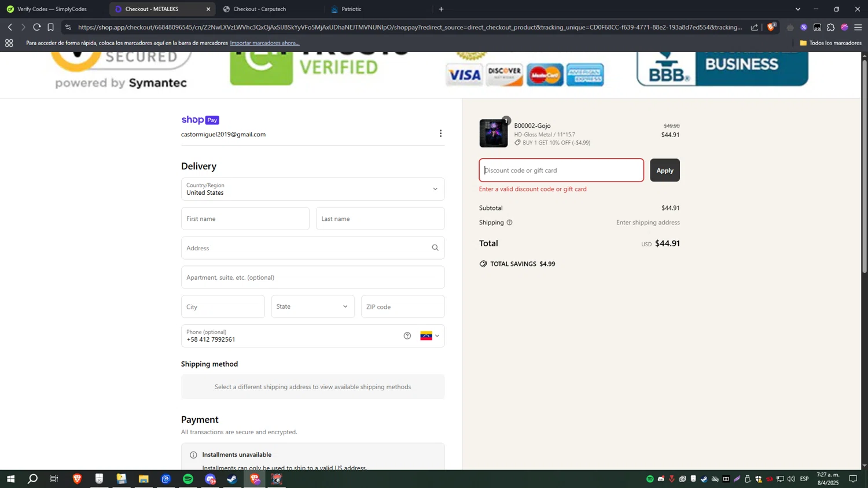Bookmark this page icon
The width and height of the screenshot is (868, 488).
[x=50, y=27]
